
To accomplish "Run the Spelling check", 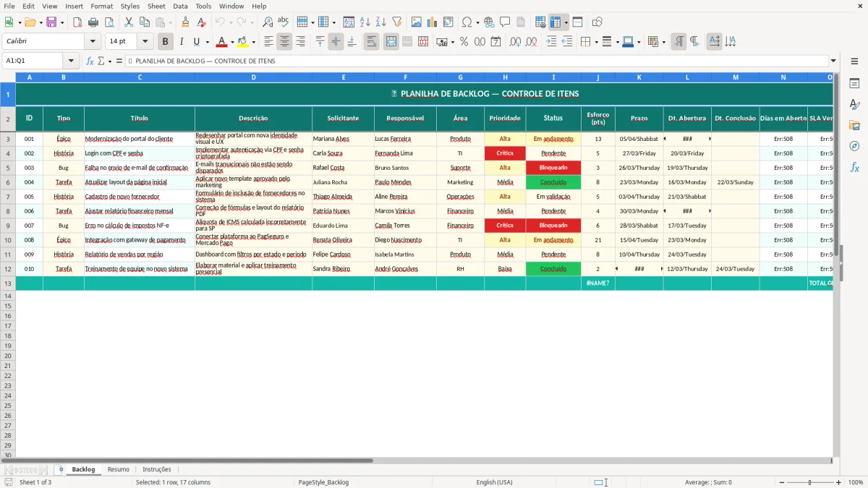I will coord(284,22).
